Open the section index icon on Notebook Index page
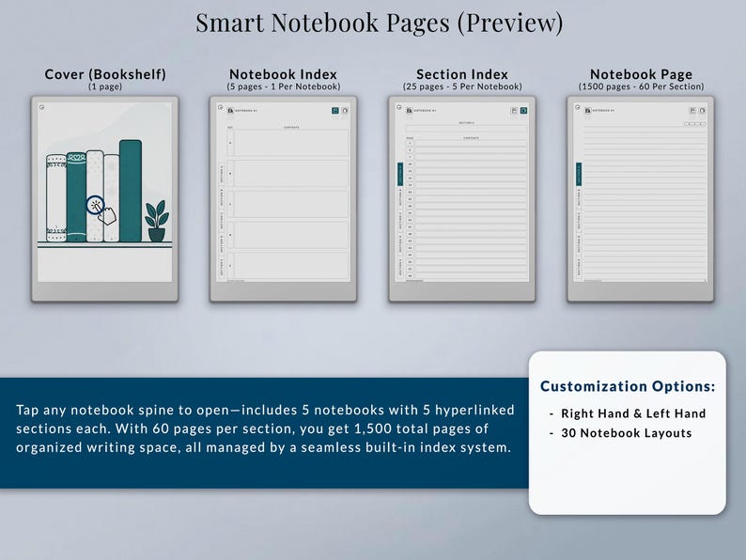This screenshot has width=746, height=560. (x=346, y=110)
